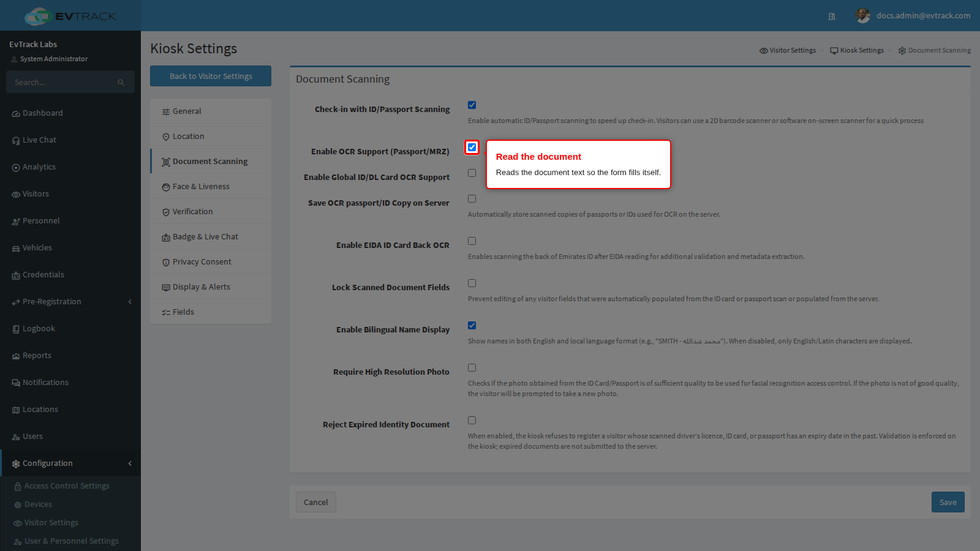Enable Global ID/DL Card OCR Support
Image resolution: width=980 pixels, height=551 pixels.
472,173
